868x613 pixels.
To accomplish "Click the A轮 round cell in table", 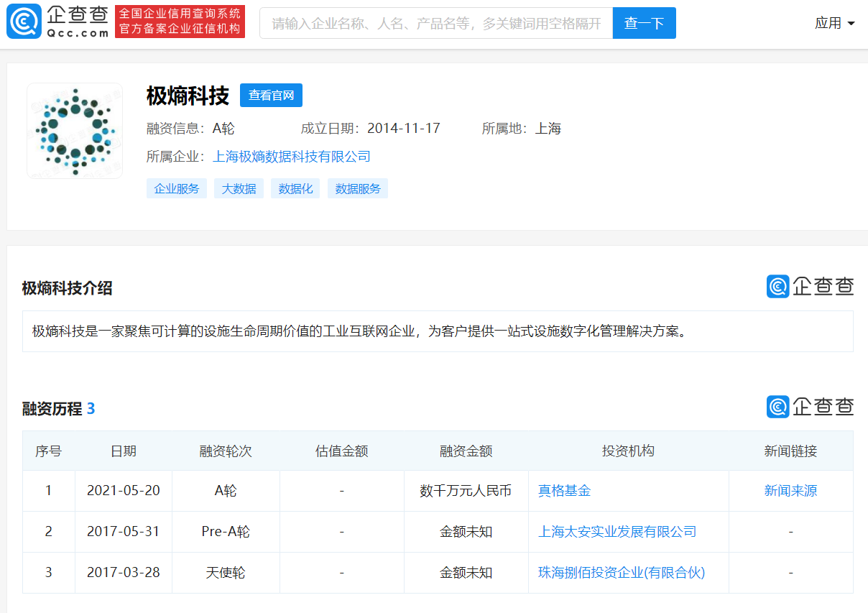I will point(226,491).
